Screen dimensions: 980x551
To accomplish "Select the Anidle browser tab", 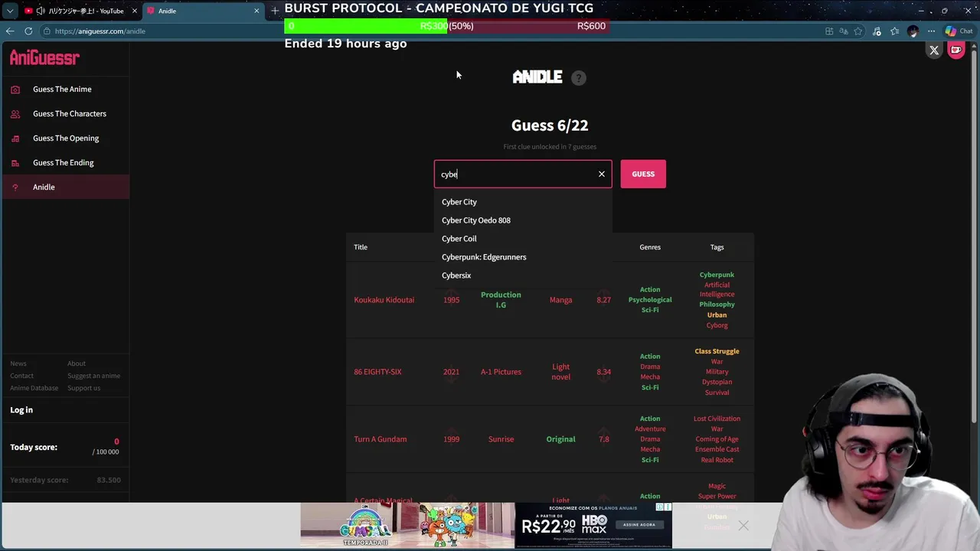I will click(203, 11).
